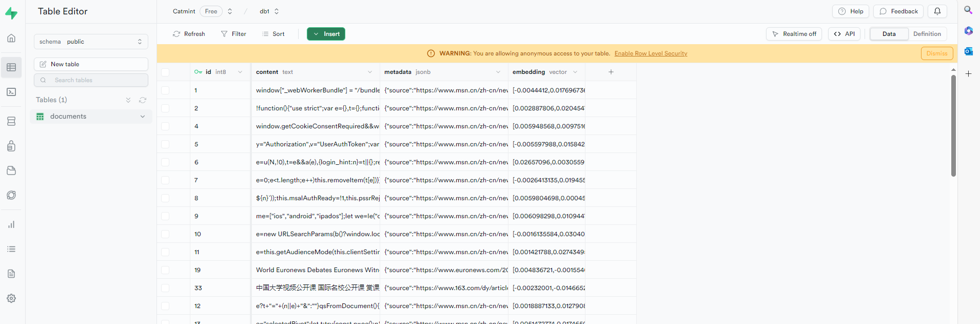Add a new column with plus icon

(x=611, y=72)
